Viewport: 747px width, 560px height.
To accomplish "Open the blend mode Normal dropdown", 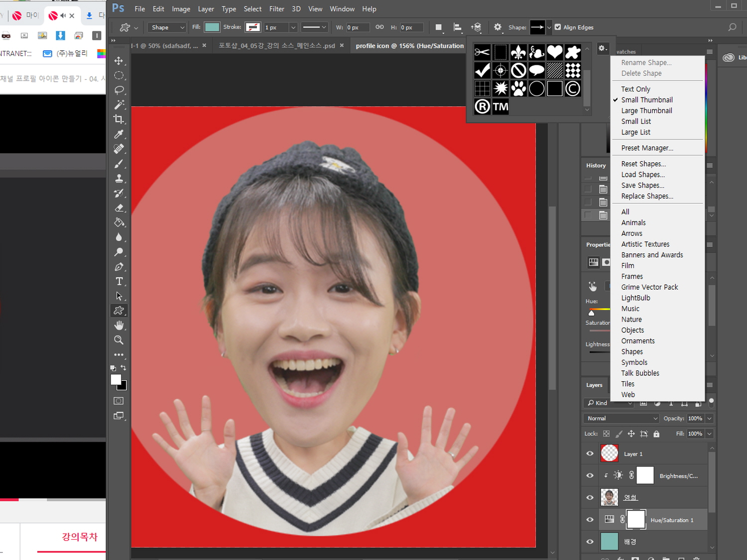I will click(621, 418).
